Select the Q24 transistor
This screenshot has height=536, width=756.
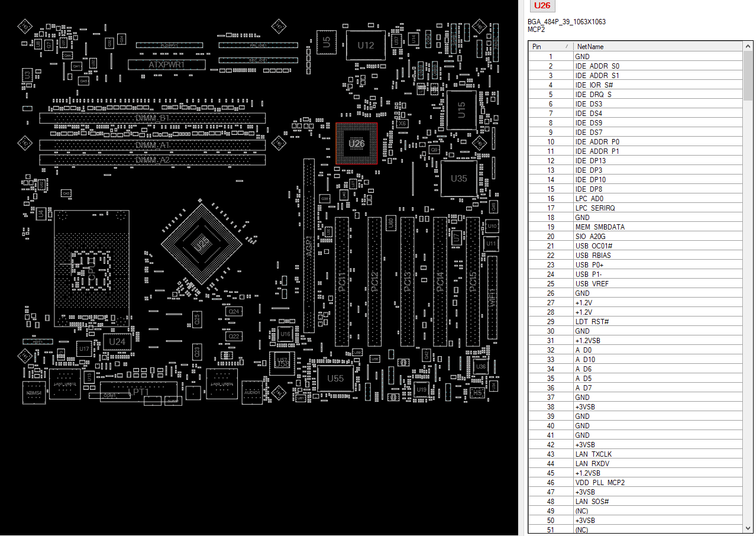[x=234, y=311]
